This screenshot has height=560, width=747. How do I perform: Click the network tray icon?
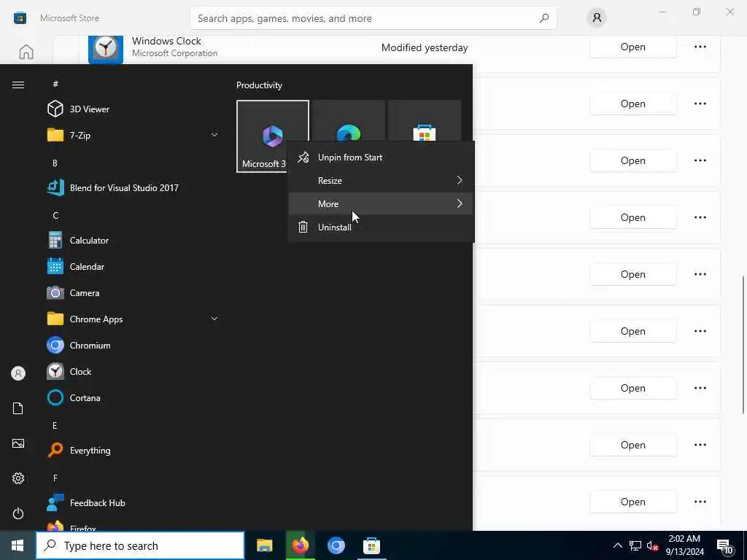click(635, 545)
